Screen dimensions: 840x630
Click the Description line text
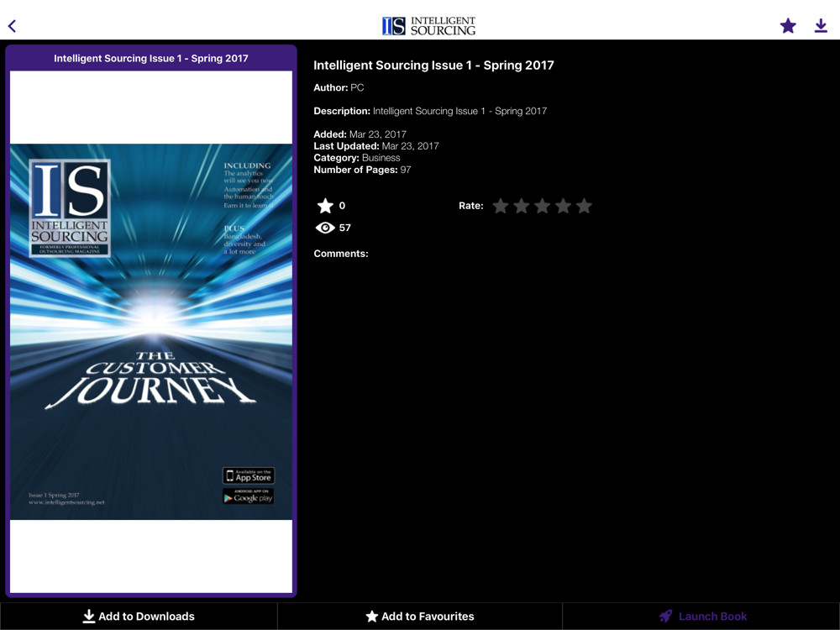click(430, 111)
